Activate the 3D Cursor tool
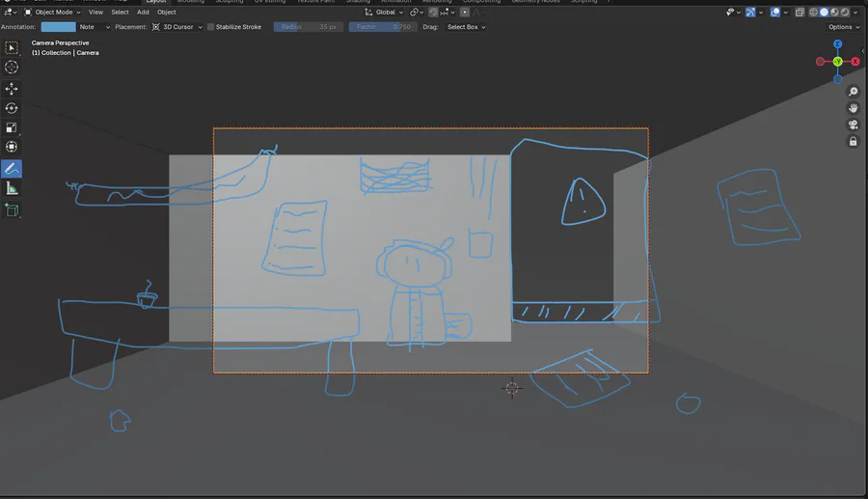 tap(11, 67)
